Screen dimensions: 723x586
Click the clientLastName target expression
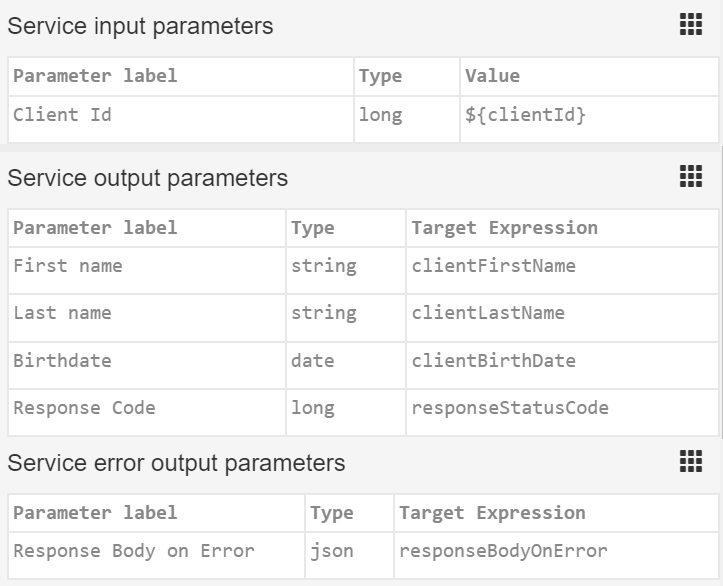[488, 313]
